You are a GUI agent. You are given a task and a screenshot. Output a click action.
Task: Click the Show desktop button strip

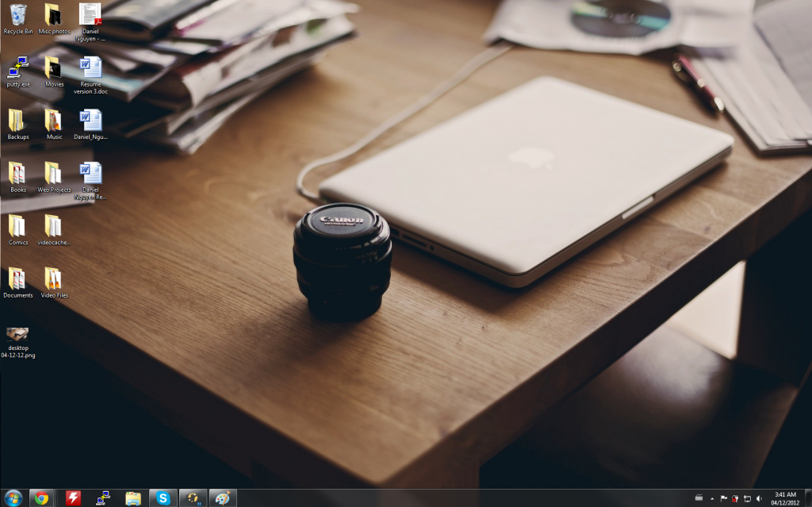[808, 498]
